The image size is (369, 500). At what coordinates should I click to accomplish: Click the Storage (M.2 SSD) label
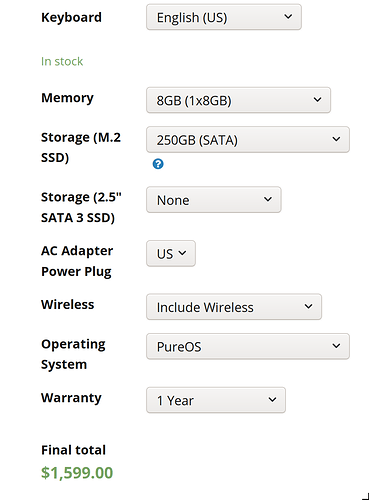point(81,147)
